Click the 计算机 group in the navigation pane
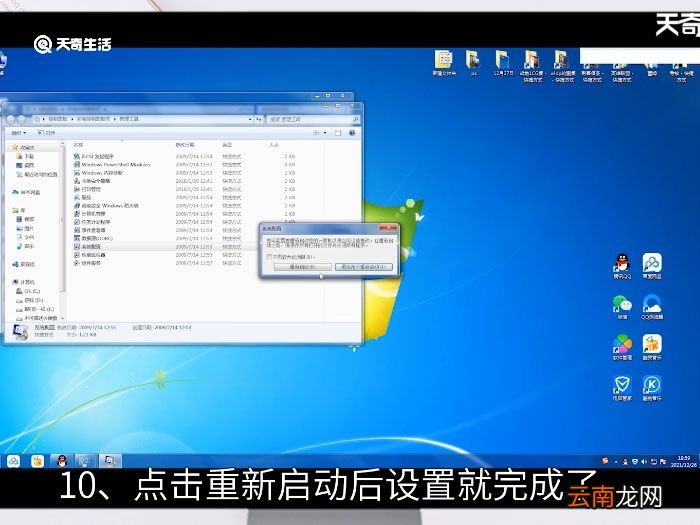Screen dimensions: 700x525 pyautogui.click(x=24, y=282)
